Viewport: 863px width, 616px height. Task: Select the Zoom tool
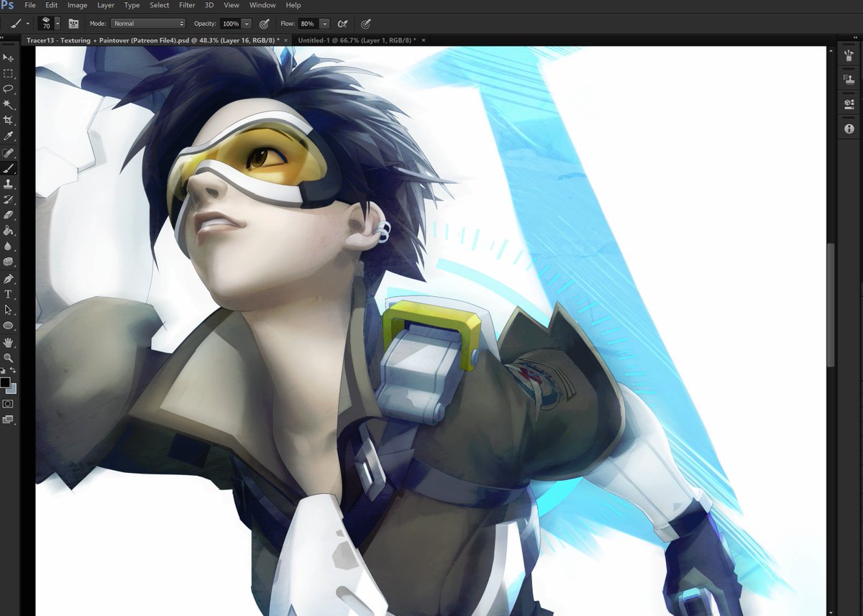[9, 357]
